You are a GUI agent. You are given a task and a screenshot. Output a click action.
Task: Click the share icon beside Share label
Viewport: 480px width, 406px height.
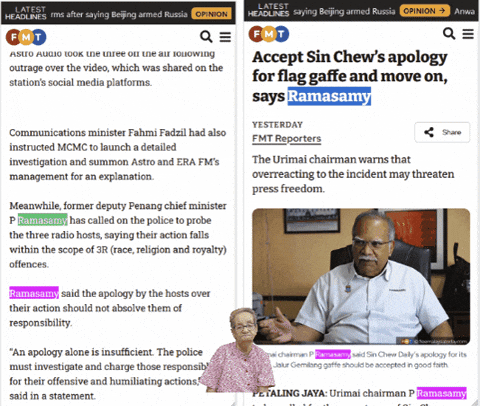pyautogui.click(x=429, y=132)
